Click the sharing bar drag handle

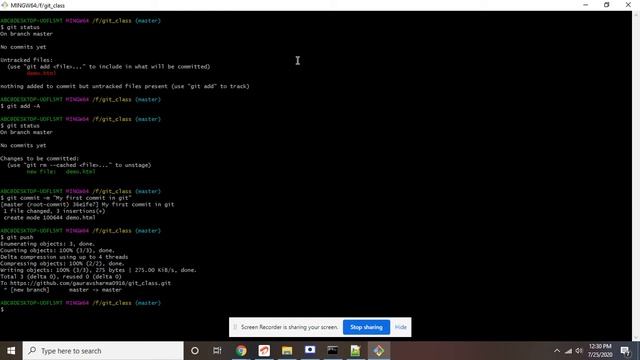(x=235, y=327)
